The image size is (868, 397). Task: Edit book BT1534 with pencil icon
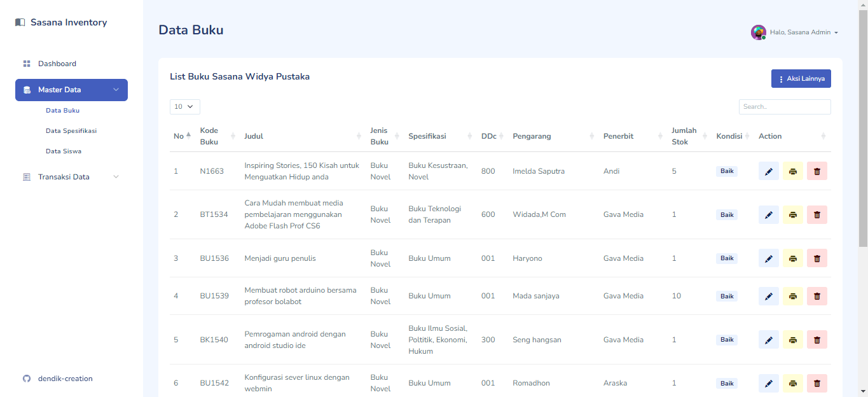[769, 214]
